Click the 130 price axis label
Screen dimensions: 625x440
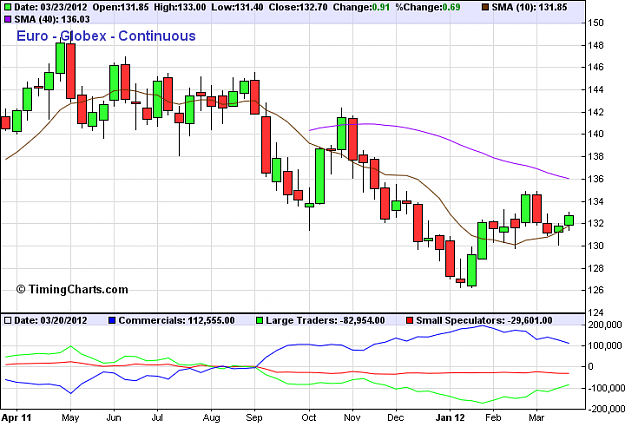[x=596, y=246]
